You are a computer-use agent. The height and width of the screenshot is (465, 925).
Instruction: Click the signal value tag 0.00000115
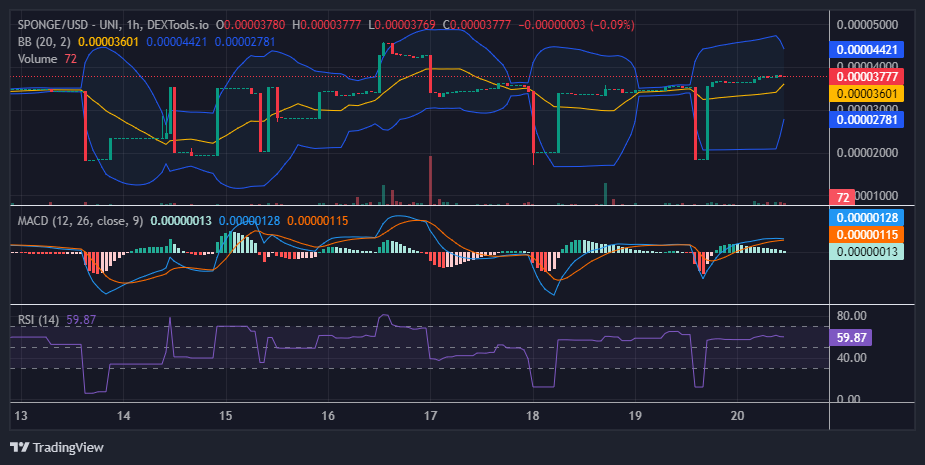867,235
